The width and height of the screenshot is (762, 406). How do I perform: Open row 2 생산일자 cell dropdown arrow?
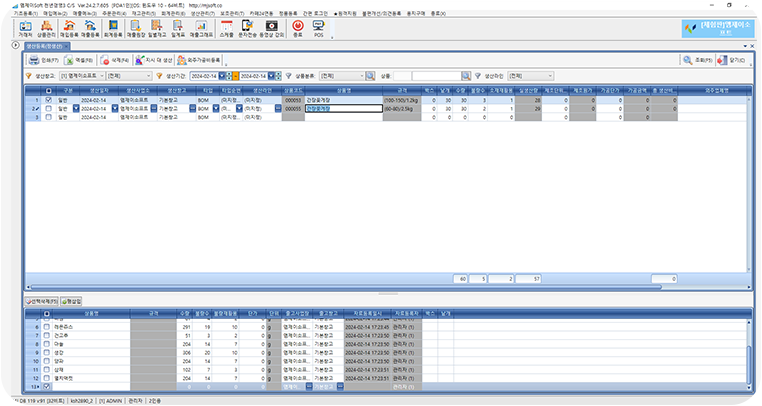115,109
